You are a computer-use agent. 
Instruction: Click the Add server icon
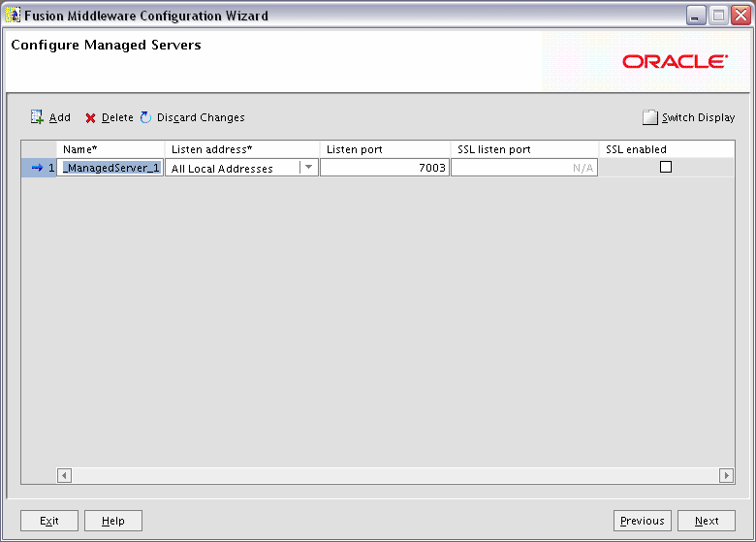tap(37, 116)
